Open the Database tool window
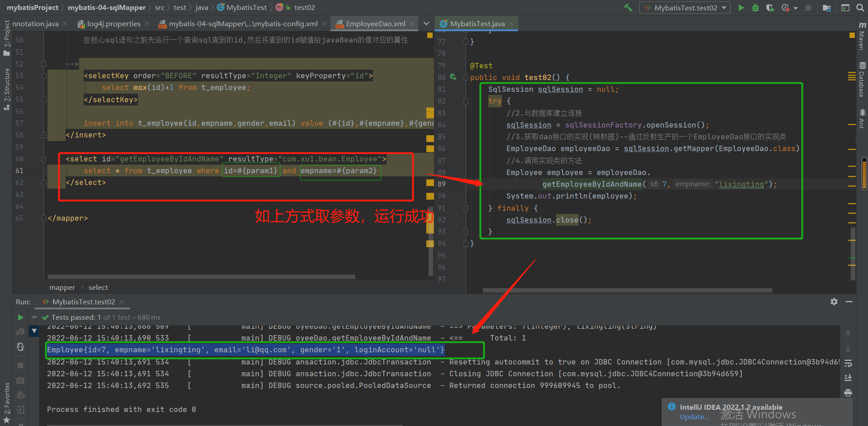The width and height of the screenshot is (868, 426). tap(862, 80)
